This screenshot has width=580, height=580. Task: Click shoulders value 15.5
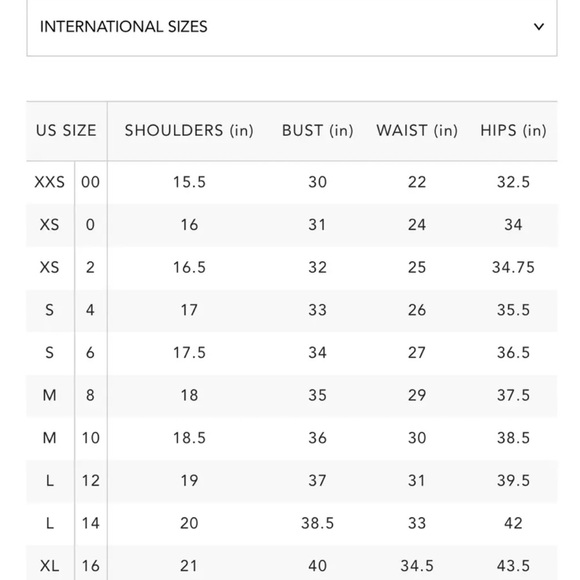[x=189, y=182]
